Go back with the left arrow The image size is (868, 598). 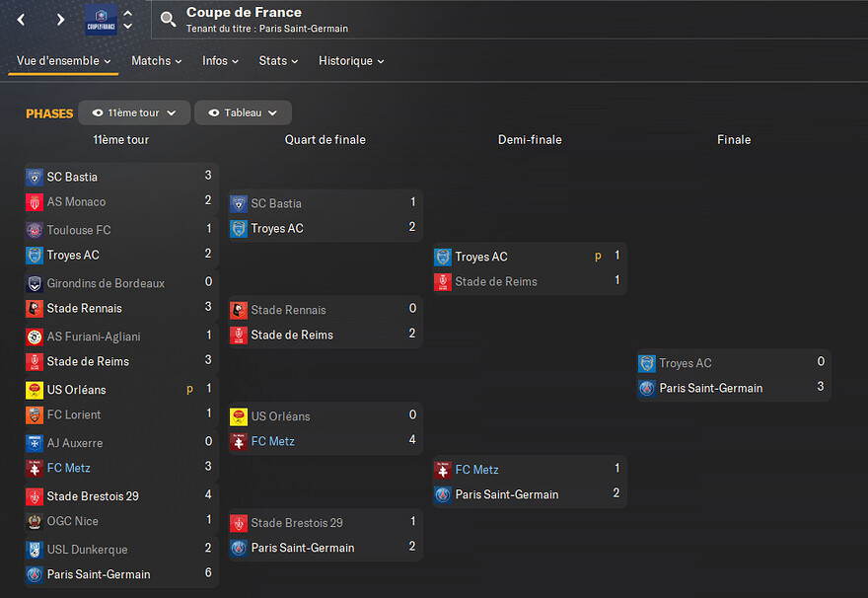click(21, 20)
